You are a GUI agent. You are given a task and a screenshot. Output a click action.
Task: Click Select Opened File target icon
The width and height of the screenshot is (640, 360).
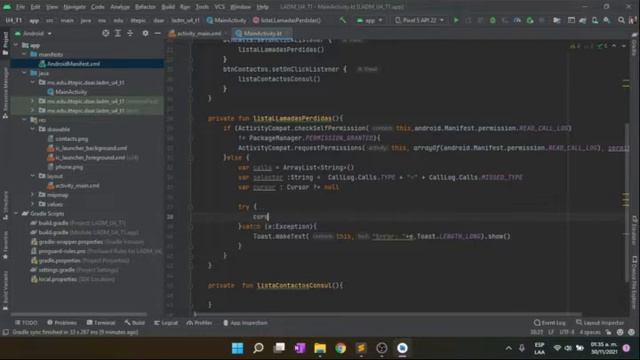(106, 33)
